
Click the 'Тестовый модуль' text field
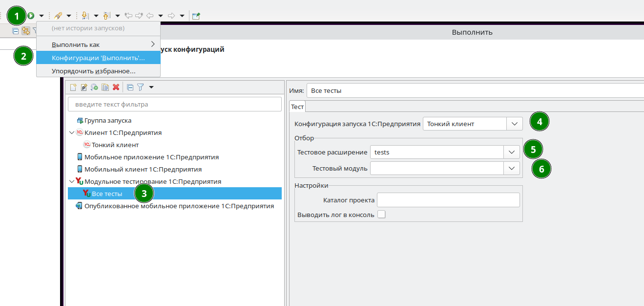coord(437,168)
